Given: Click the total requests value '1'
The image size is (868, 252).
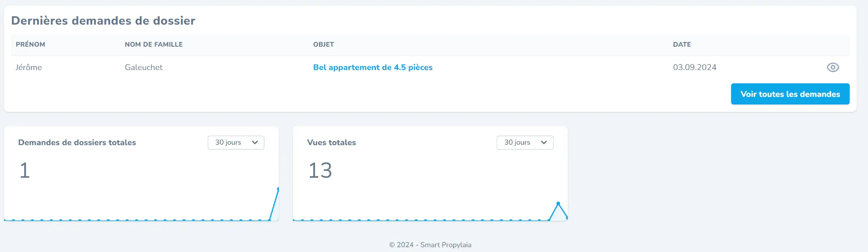Looking at the screenshot, I should pyautogui.click(x=25, y=171).
